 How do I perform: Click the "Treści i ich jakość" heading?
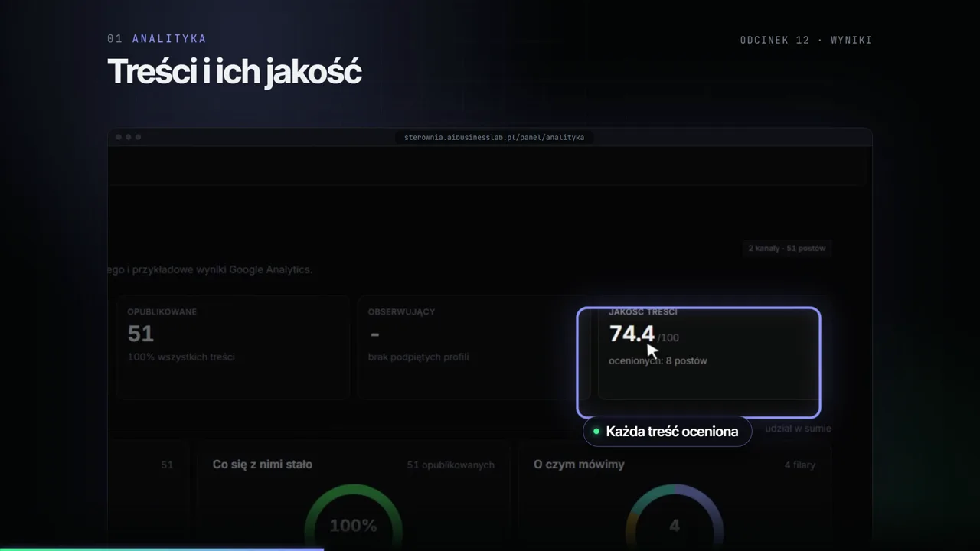click(x=234, y=72)
